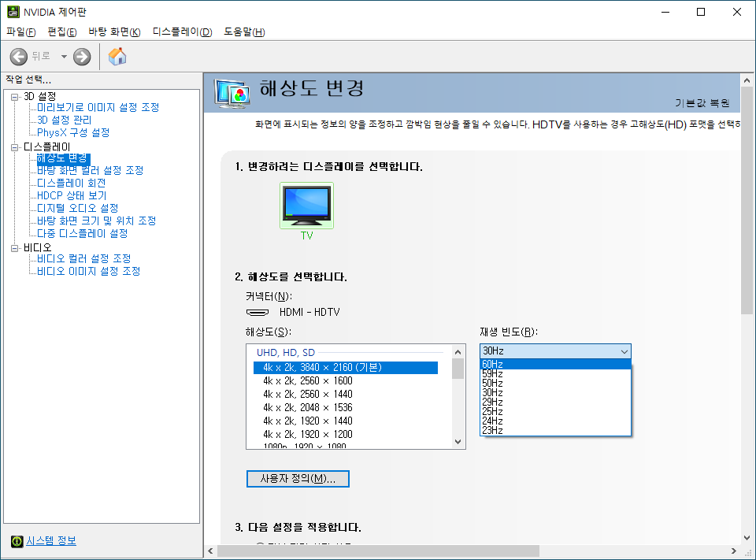Click main panel scroll up arrow
Screen dimensions: 756x560
[x=747, y=80]
